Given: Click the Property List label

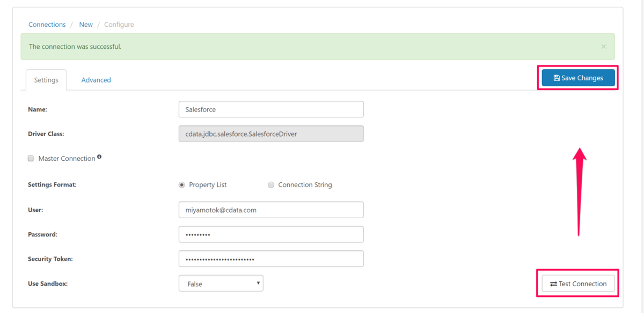Looking at the screenshot, I should click(208, 185).
